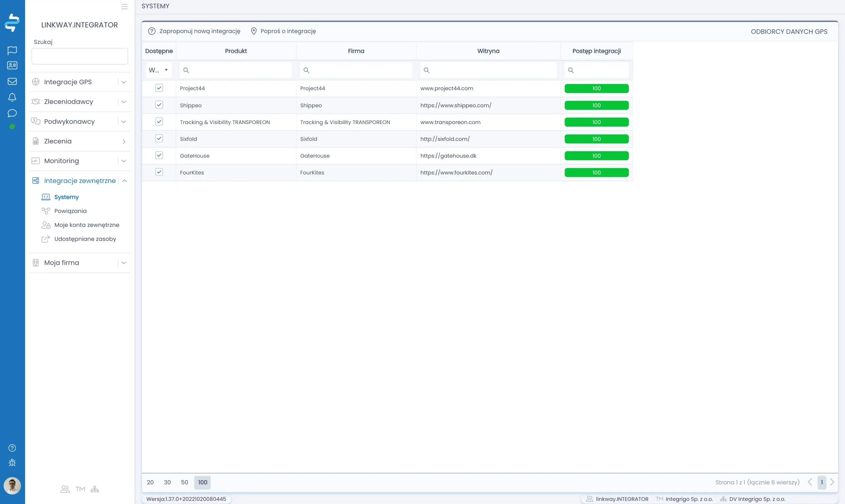
Task: Open the Dostępne filter dropdown
Action: point(159,70)
